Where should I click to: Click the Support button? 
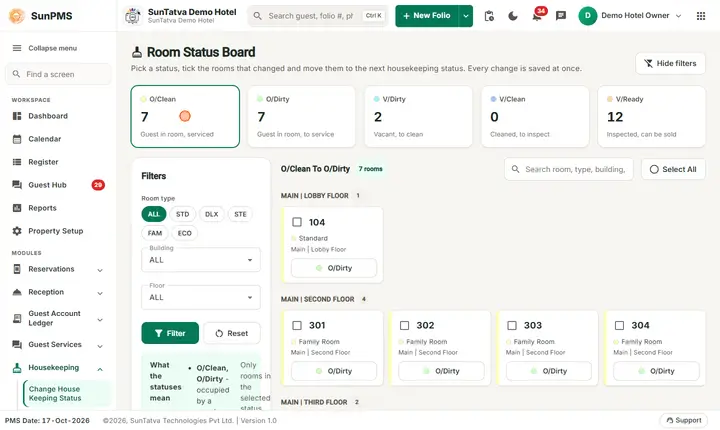[684, 420]
